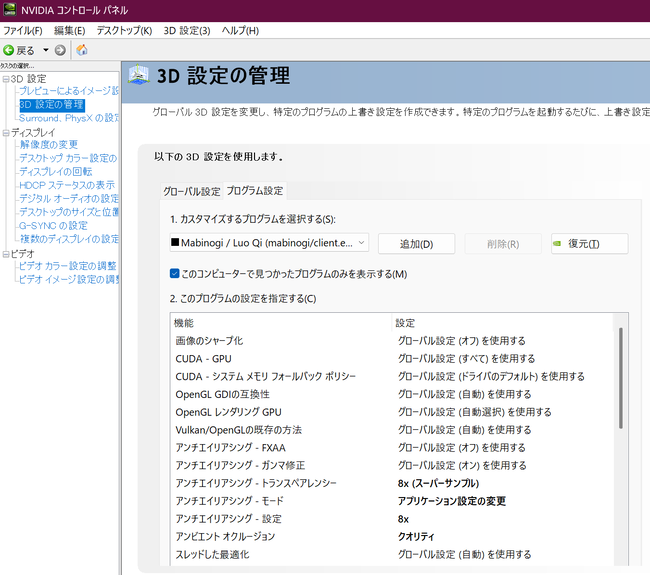Select the OpenGL レンダリング GPU row
This screenshot has width=650, height=575.
click(x=391, y=412)
